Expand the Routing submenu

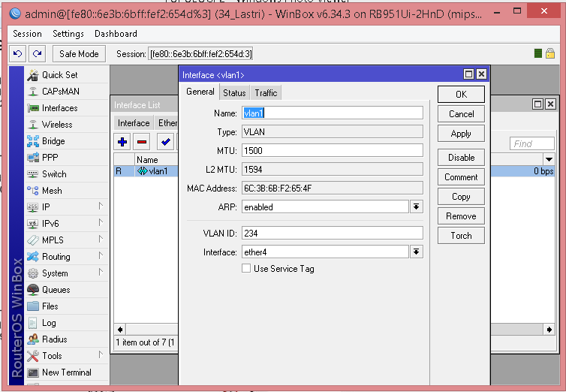click(101, 256)
